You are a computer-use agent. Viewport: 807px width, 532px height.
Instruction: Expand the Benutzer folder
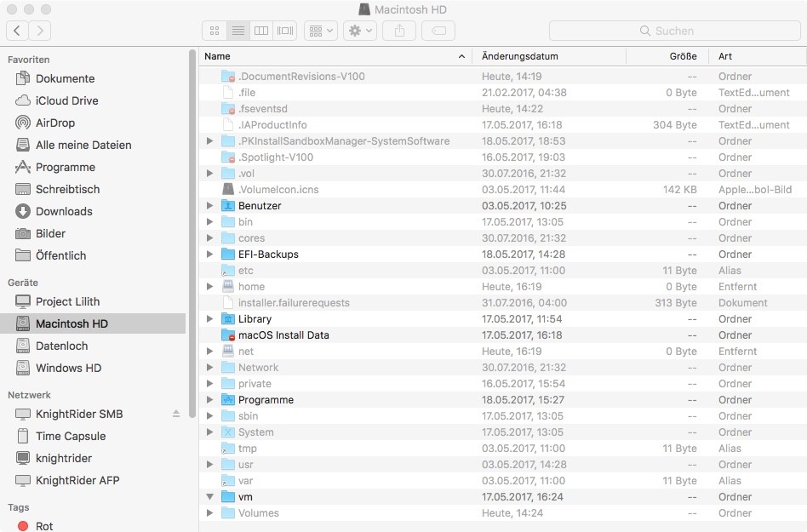click(209, 206)
